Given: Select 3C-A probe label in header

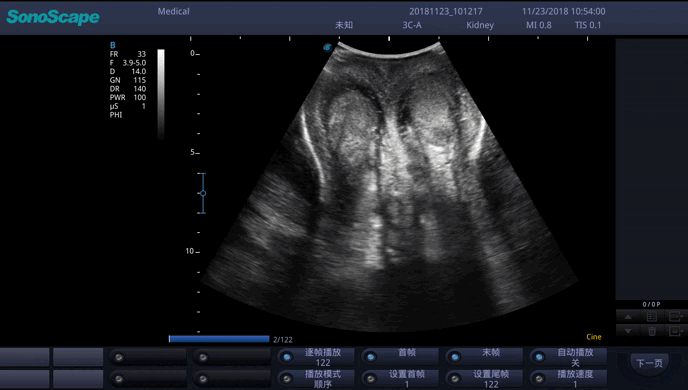Looking at the screenshot, I should [x=412, y=25].
